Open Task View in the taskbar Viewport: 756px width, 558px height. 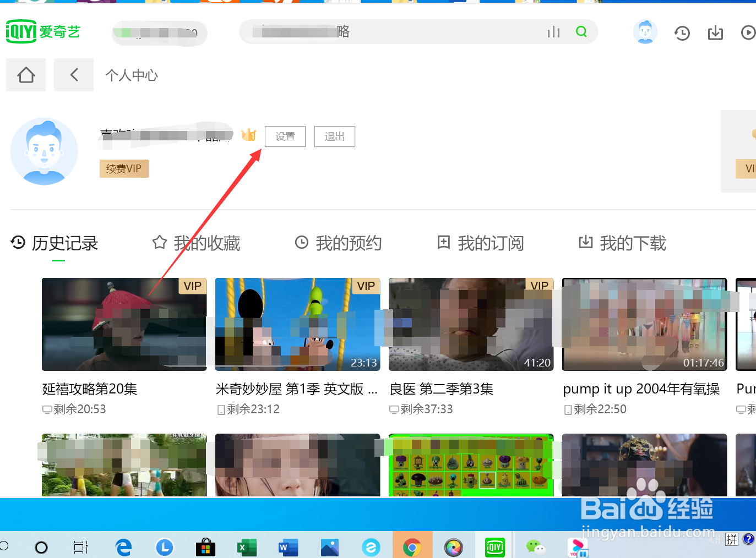81,547
